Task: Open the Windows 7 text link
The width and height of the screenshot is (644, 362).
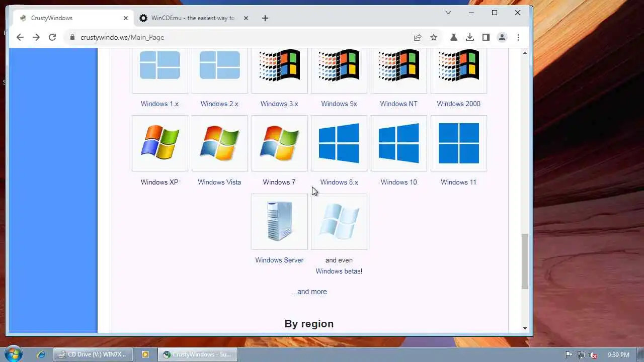Action: pyautogui.click(x=279, y=182)
